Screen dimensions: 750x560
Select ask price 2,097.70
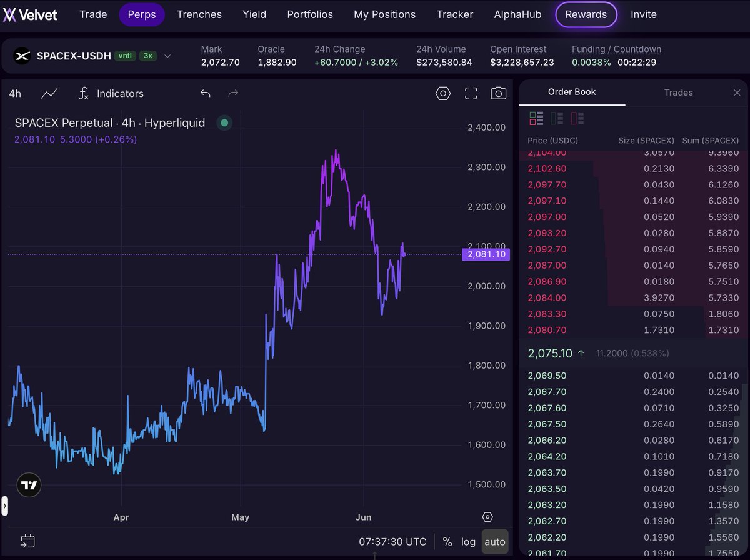click(547, 184)
